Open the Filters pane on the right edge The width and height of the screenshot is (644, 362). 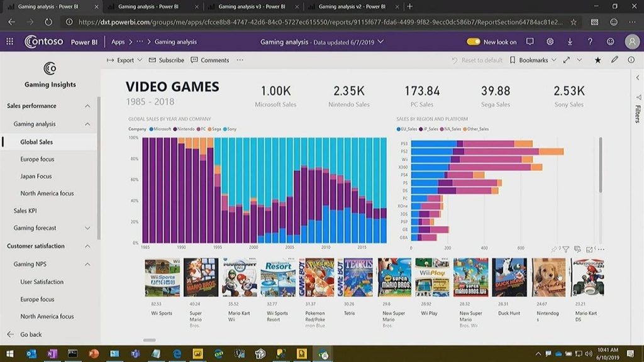click(637, 110)
